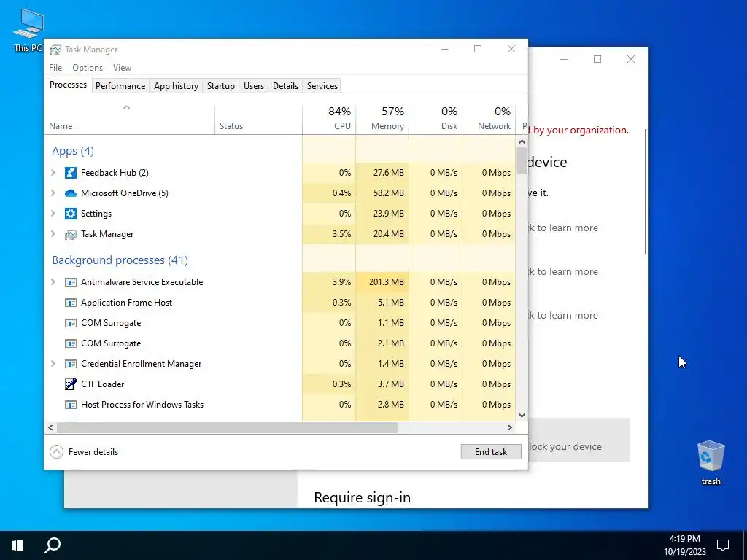Viewport: 747px width, 560px height.
Task: Select the trash recycle bin desktop icon
Action: (711, 463)
